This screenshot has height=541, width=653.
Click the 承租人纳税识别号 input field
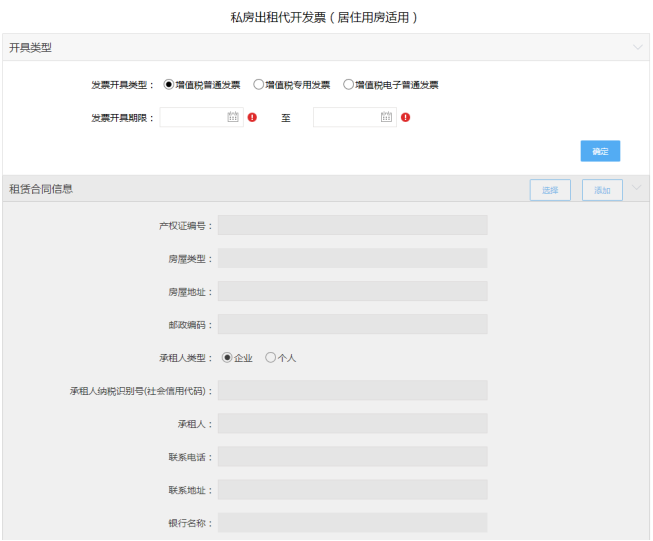[352, 390]
